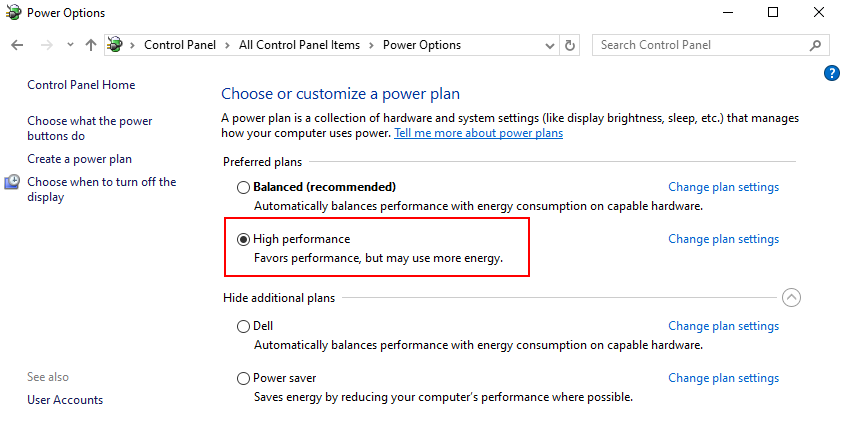Screen dimensions: 842x426
Task: Change plan settings for High performance
Action: coord(723,239)
